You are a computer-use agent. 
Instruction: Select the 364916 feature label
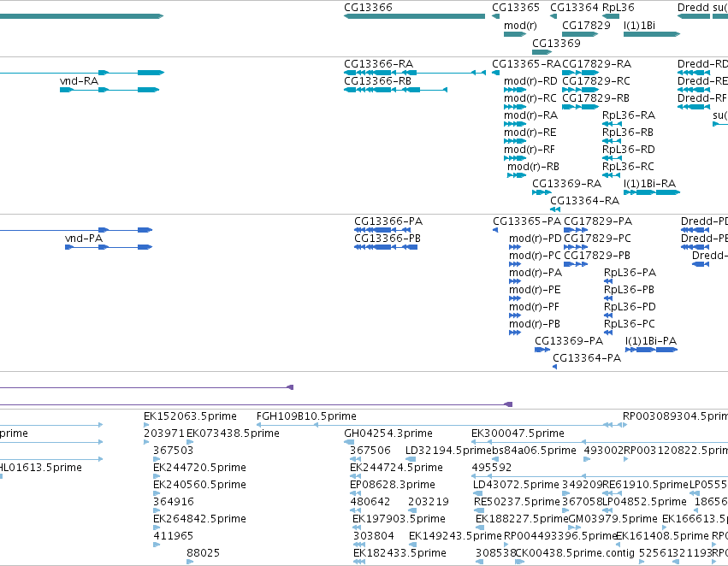[x=173, y=502]
